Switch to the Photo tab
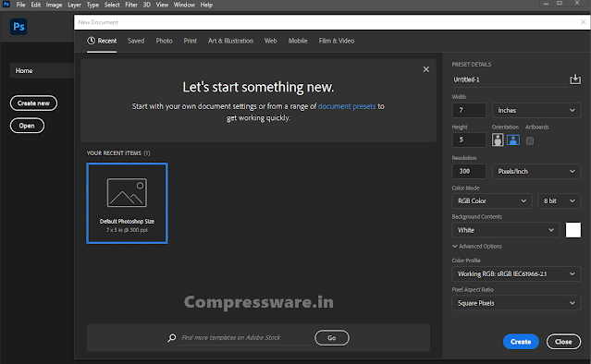The width and height of the screenshot is (591, 364). pyautogui.click(x=164, y=41)
